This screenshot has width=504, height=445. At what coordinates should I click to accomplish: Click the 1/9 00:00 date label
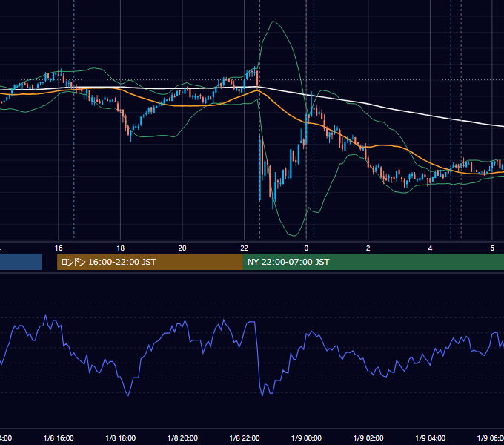pos(306,438)
